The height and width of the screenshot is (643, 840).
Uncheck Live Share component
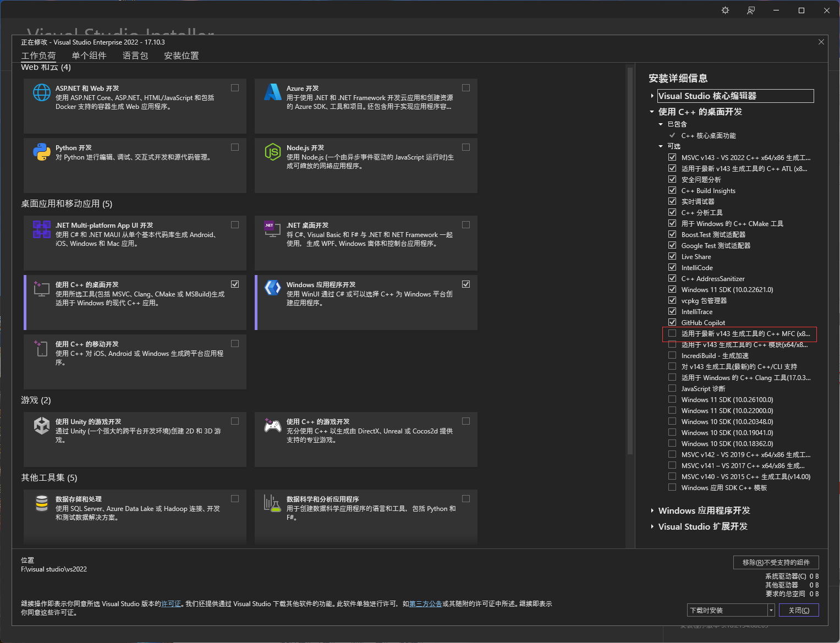672,256
